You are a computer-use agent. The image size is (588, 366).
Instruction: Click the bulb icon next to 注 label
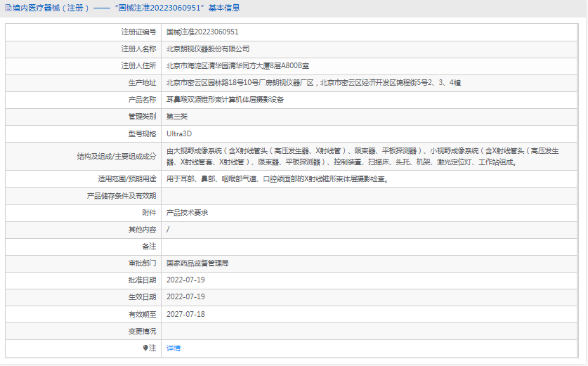(145, 348)
